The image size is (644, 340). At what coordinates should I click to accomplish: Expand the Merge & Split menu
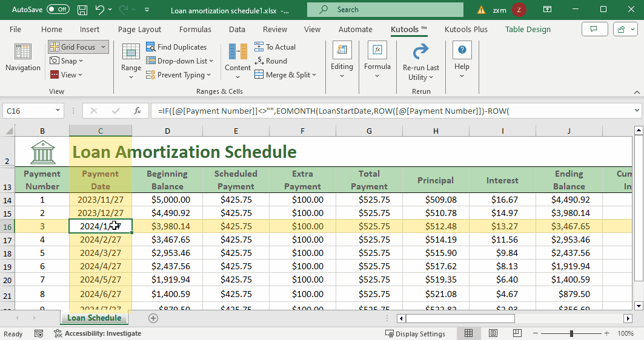pyautogui.click(x=285, y=74)
